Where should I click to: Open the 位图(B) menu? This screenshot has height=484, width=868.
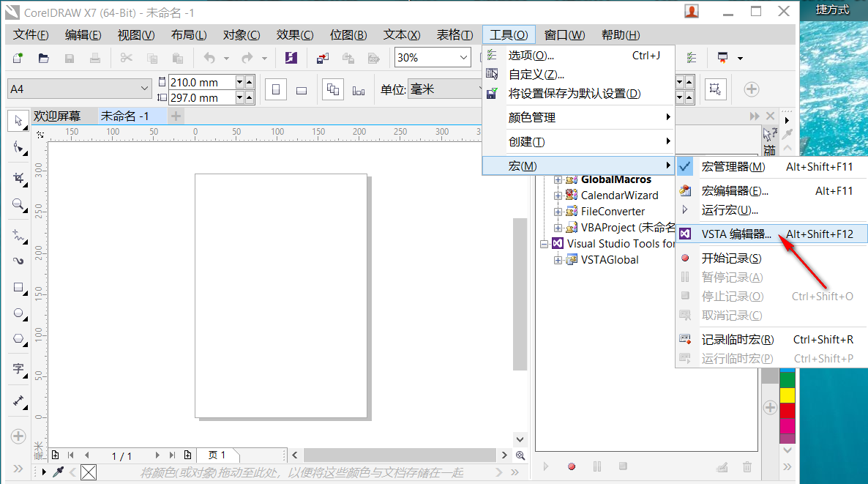(348, 35)
